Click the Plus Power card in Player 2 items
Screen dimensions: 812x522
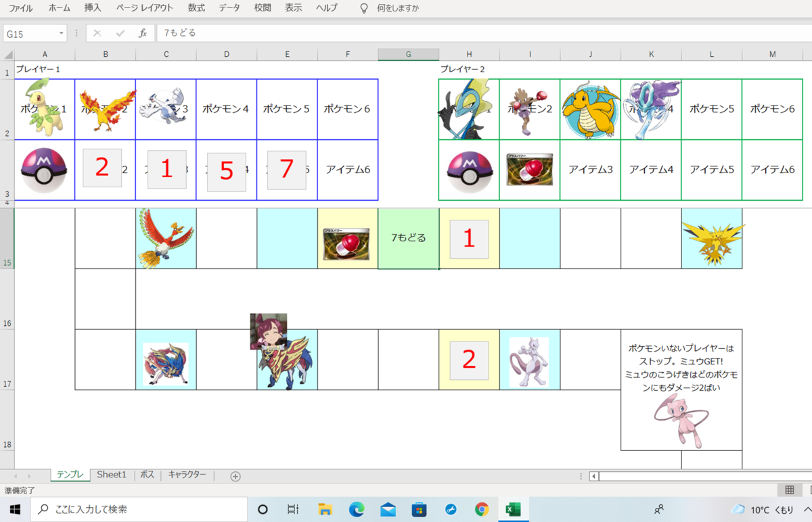[529, 169]
